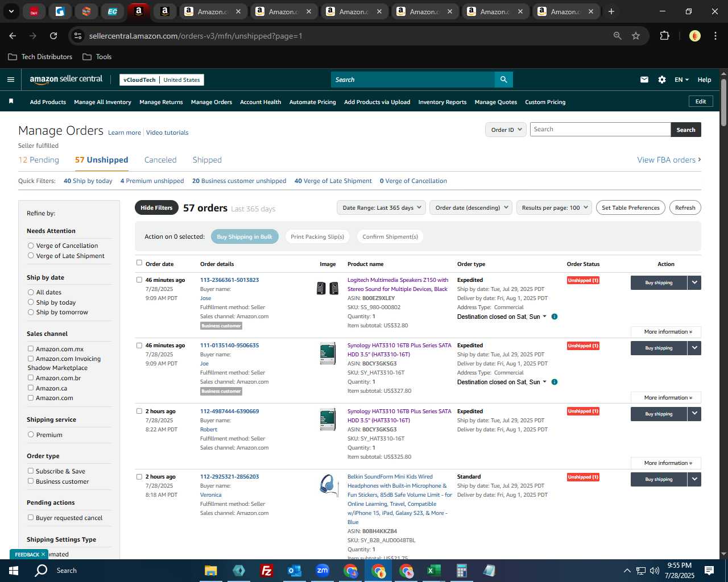This screenshot has width=728, height=582.
Task: Expand More information for order 112-4987444-6390669
Action: coord(666,463)
